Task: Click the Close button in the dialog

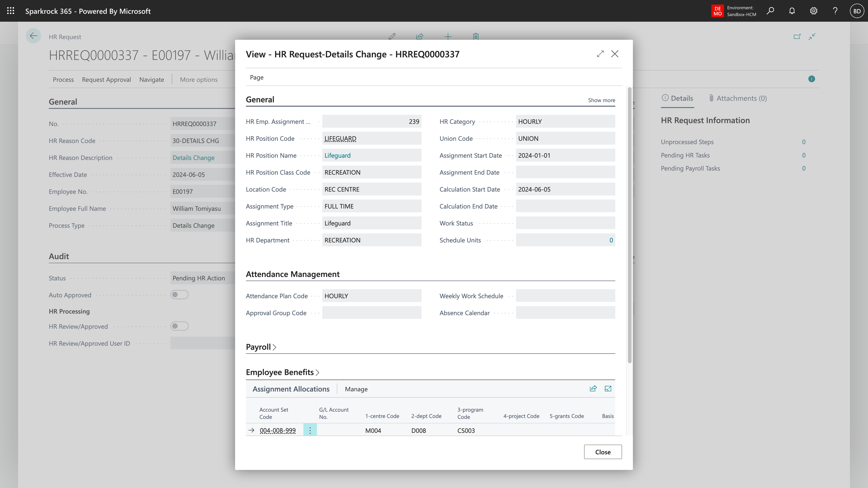Action: tap(603, 452)
